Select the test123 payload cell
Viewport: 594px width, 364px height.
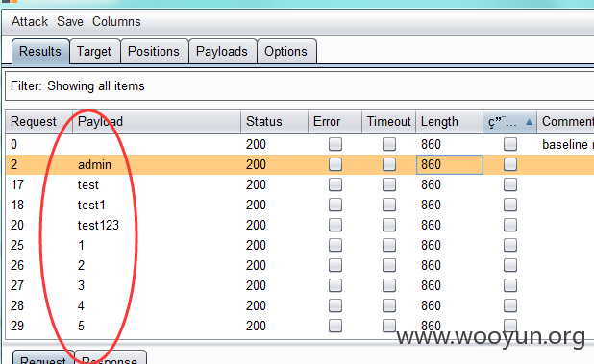(x=157, y=225)
